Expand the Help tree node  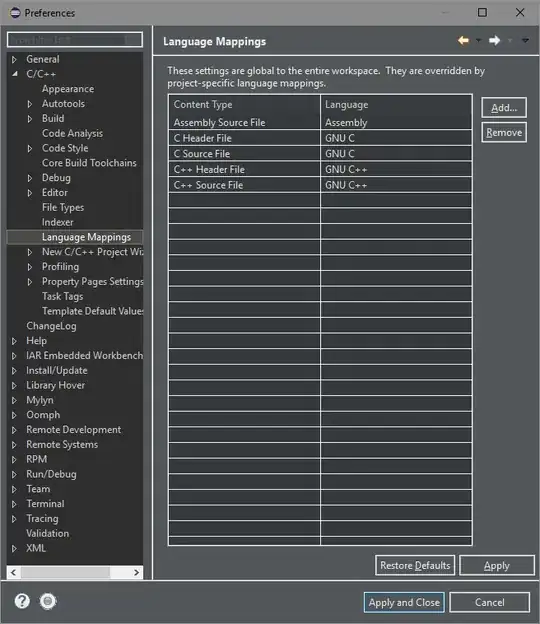[x=14, y=341]
